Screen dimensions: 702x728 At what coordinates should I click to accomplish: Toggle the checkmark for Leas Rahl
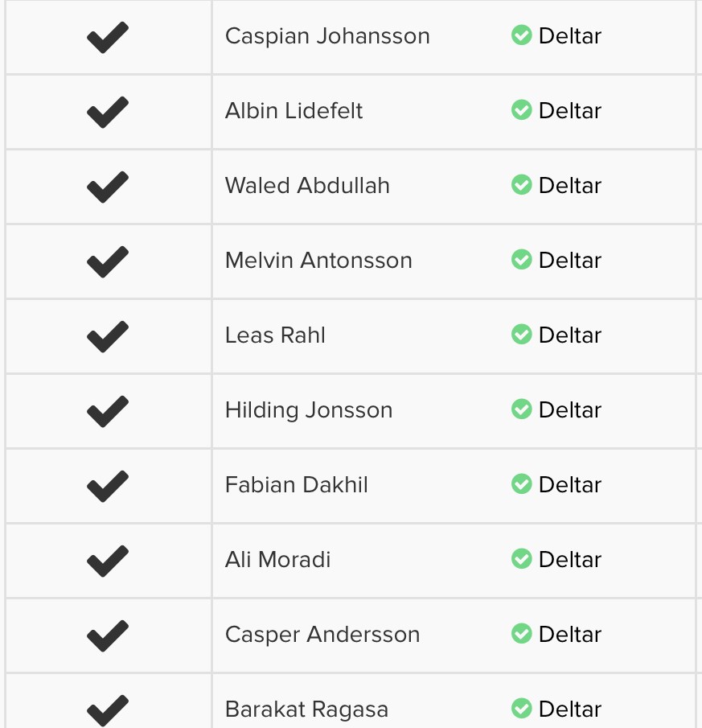click(108, 336)
